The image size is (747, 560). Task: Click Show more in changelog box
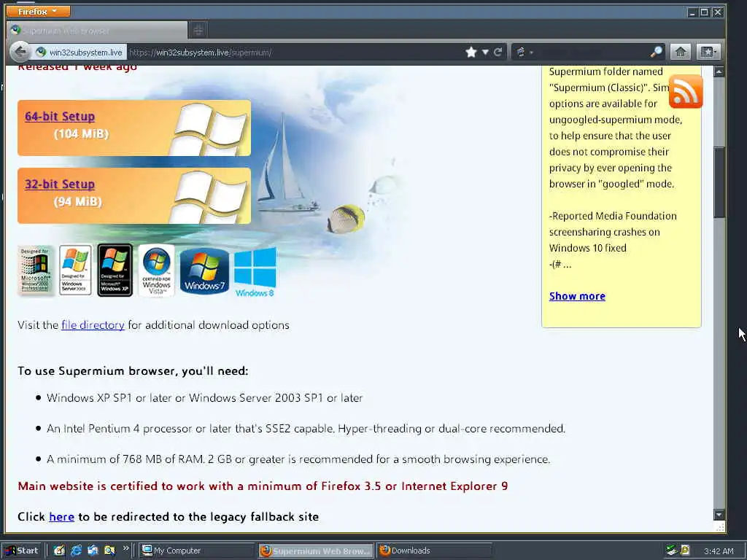pos(577,296)
